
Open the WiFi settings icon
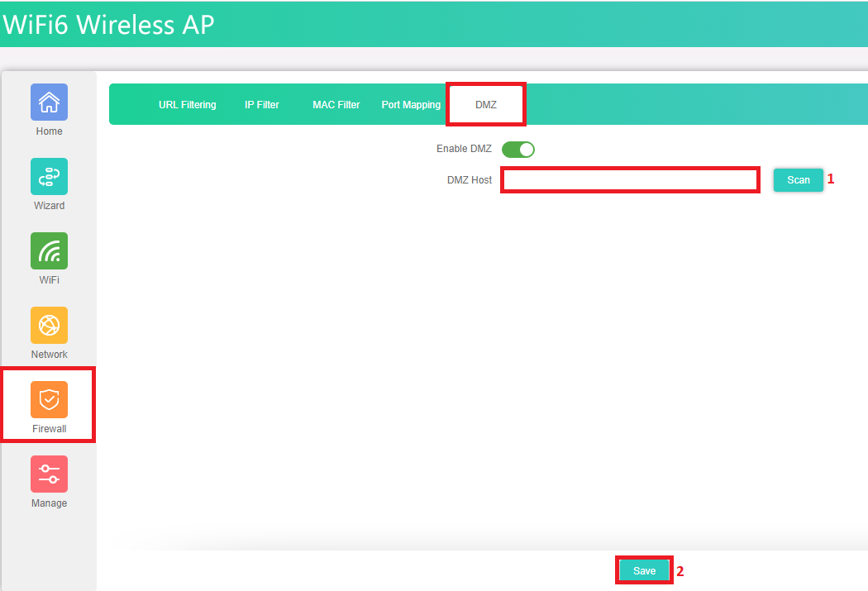point(49,251)
